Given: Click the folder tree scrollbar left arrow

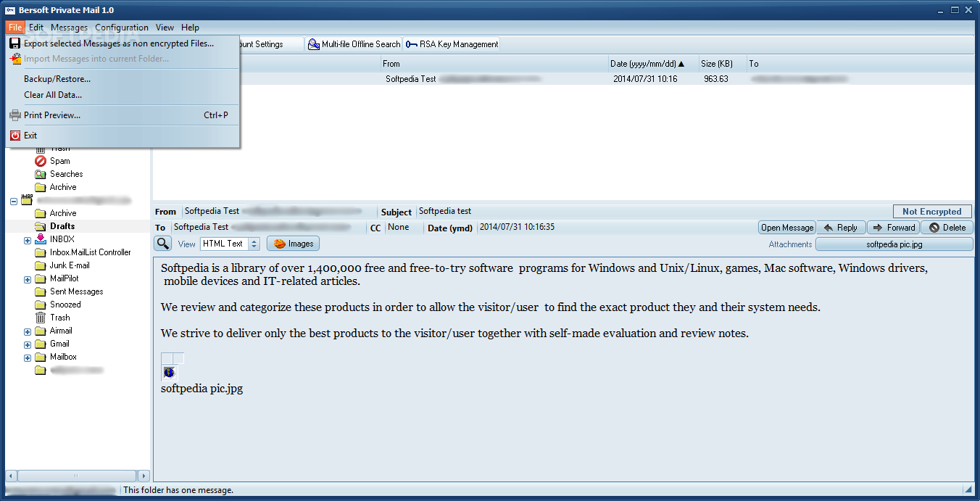Looking at the screenshot, I should tap(12, 476).
